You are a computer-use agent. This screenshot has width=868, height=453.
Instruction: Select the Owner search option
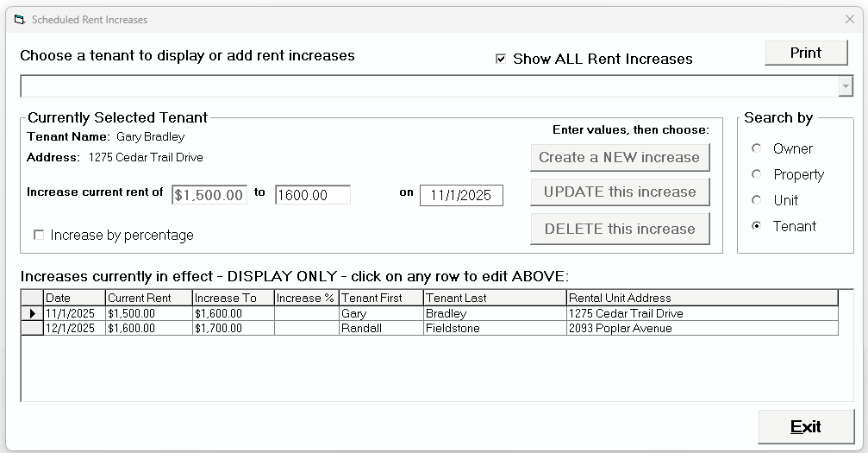coord(757,148)
